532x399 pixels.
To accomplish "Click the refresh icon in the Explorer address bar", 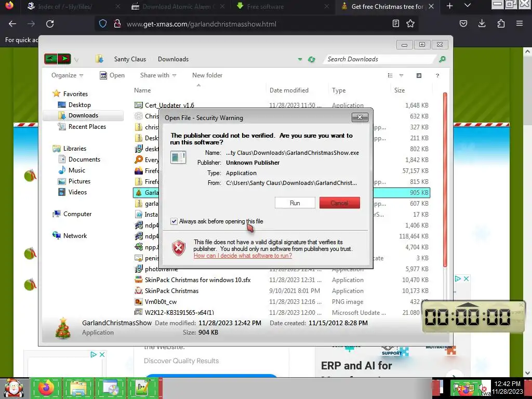I will coord(311,59).
